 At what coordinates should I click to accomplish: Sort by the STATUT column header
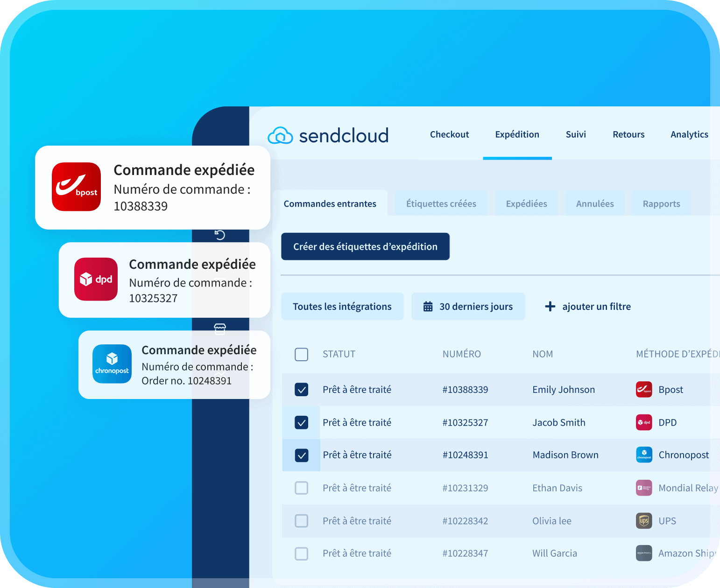click(x=339, y=354)
